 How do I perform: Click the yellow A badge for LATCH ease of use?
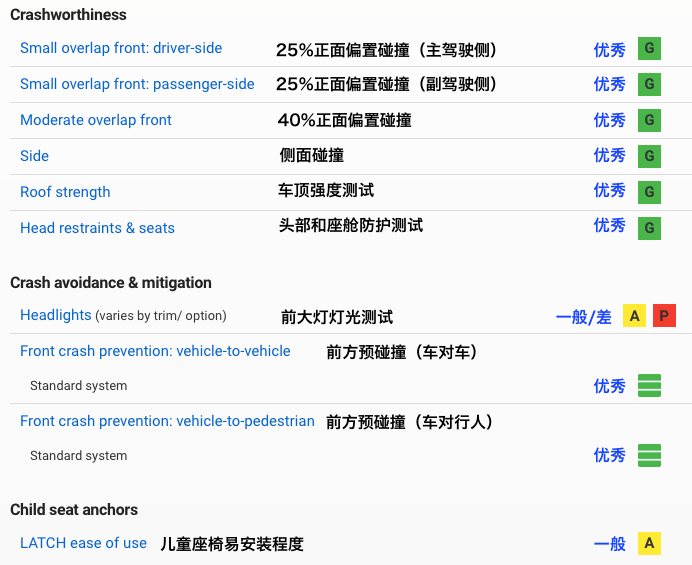click(x=649, y=543)
